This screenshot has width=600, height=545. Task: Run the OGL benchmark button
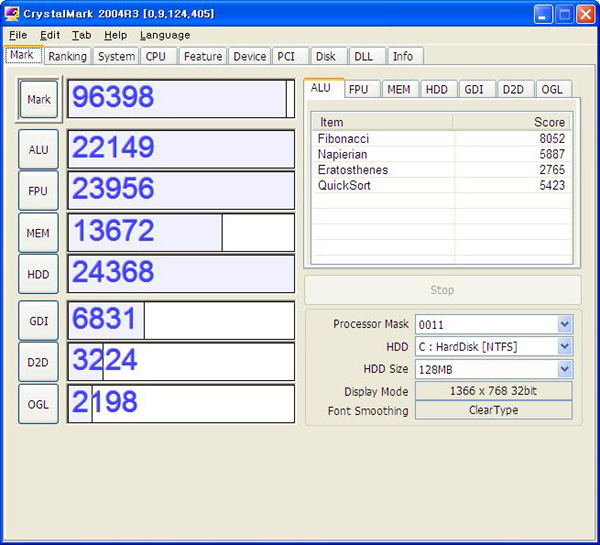(x=38, y=404)
